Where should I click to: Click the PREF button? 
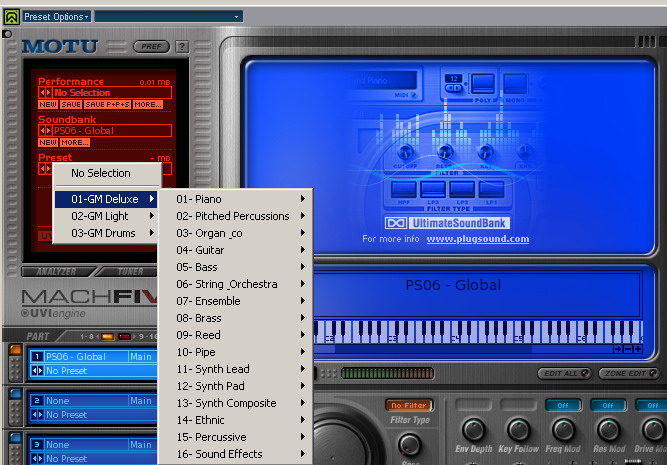pos(151,46)
